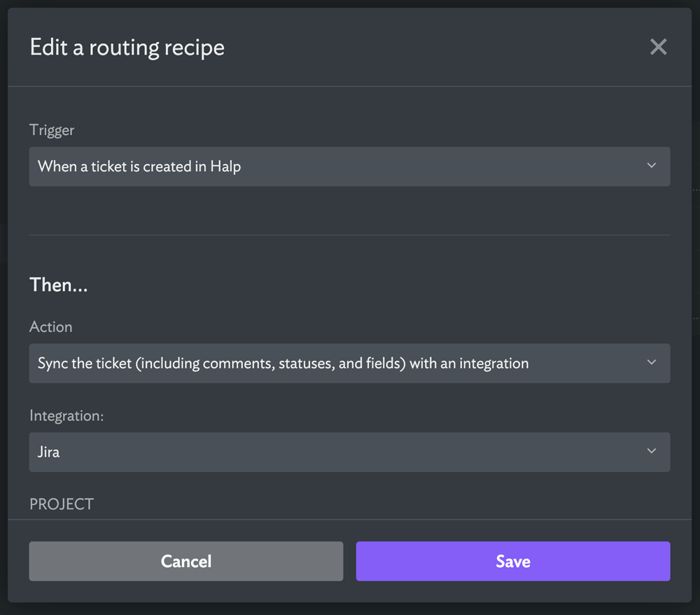Click the PROJECT section label
700x615 pixels.
[62, 504]
